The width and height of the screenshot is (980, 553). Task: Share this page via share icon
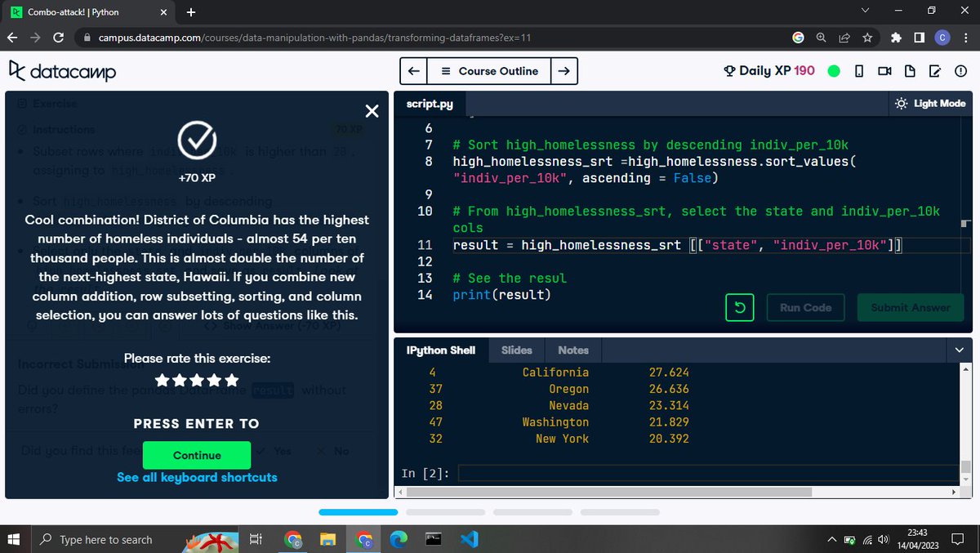pos(844,38)
